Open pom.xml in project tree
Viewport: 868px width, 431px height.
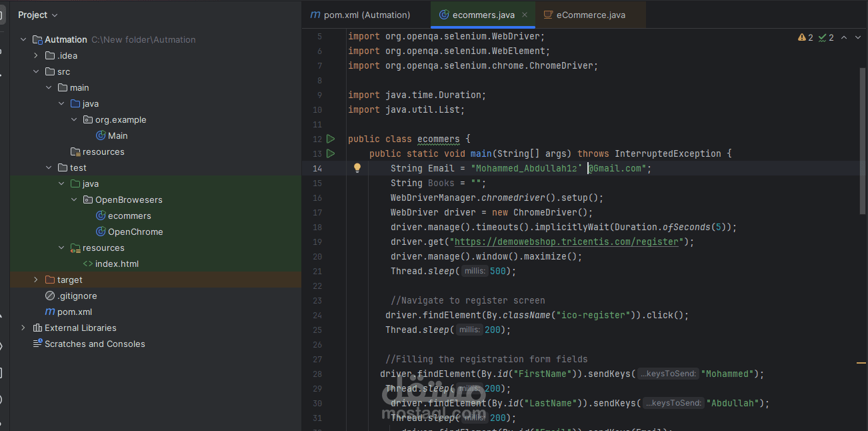[75, 312]
